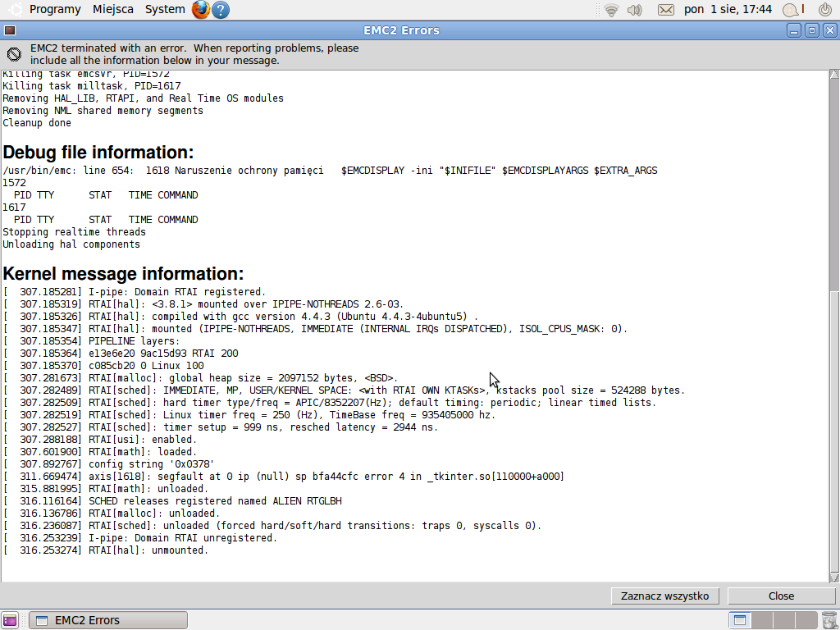
Task: Click the "RTAI[sched]: unloaded" line
Action: [272, 526]
